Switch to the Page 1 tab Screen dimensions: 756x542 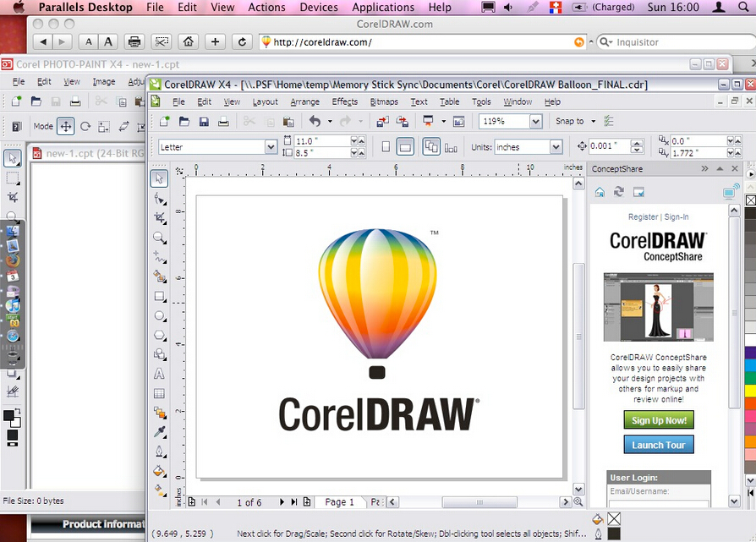[x=340, y=502]
